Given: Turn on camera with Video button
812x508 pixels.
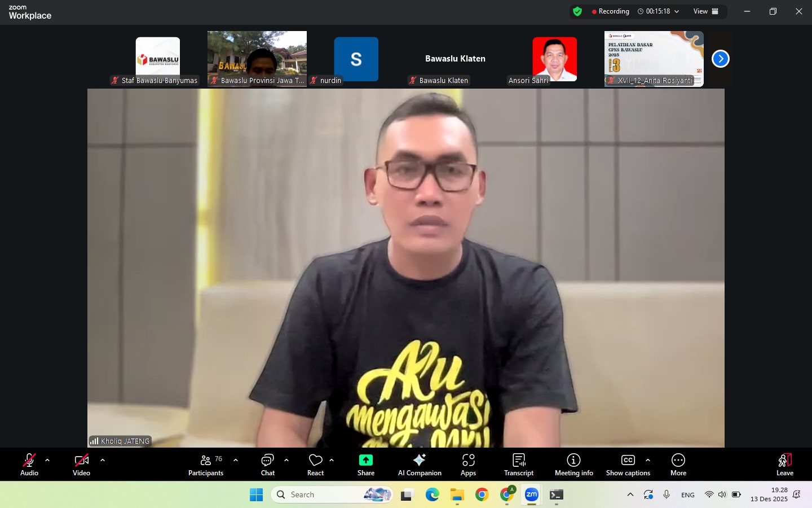Looking at the screenshot, I should pos(81,465).
